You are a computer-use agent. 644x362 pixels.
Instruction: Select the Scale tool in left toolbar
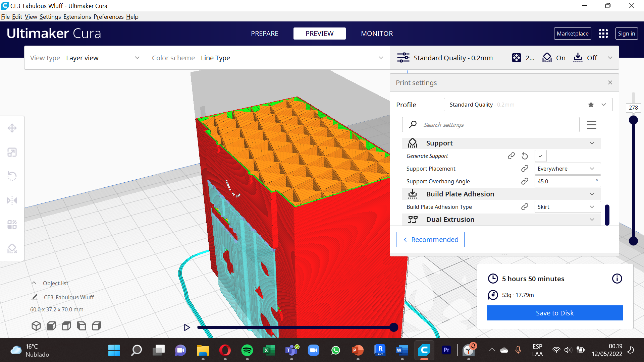tap(12, 152)
